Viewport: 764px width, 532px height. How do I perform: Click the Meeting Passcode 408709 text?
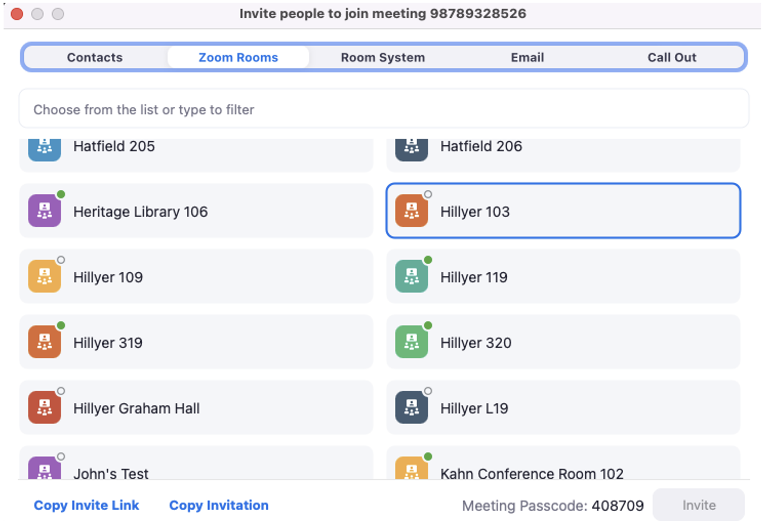553,506
